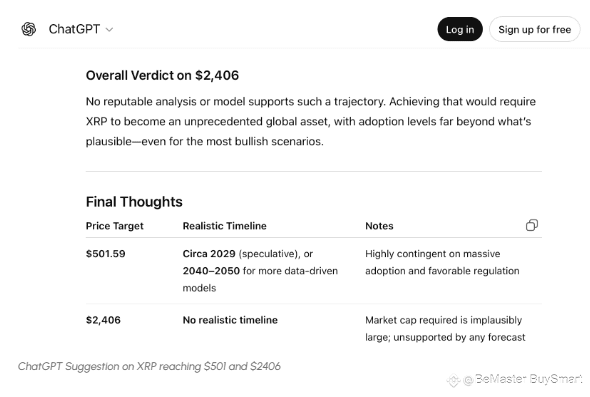Copy the Final Thoughts table

(532, 225)
